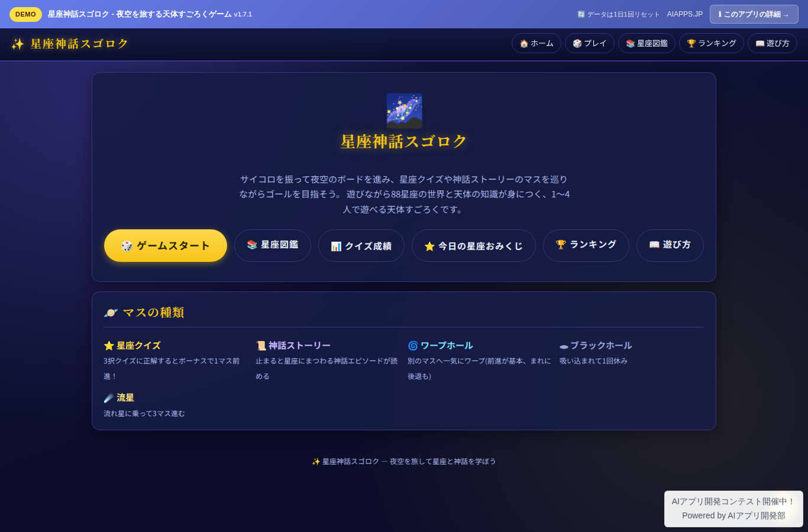Screen dimensions: 808x532
Task: Open ランキング button in the main card
Action: pyautogui.click(x=586, y=245)
